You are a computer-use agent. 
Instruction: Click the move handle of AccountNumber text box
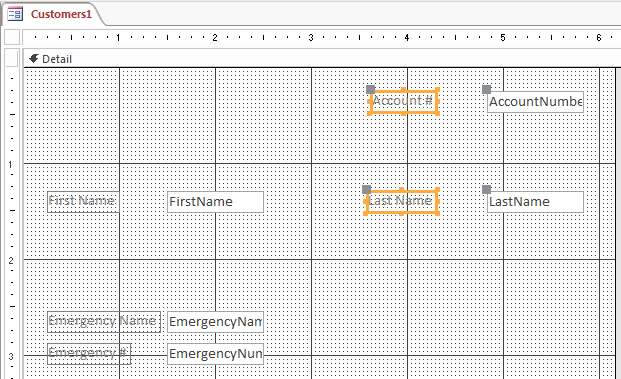pos(486,90)
